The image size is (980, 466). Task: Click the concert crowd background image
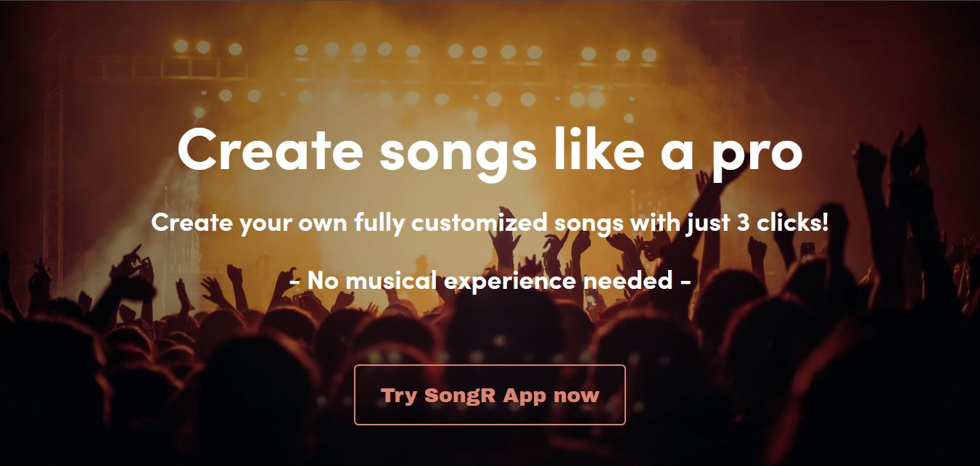109,341
